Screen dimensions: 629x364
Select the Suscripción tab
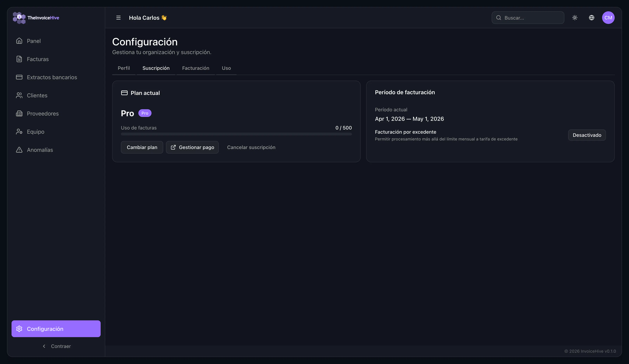click(156, 68)
